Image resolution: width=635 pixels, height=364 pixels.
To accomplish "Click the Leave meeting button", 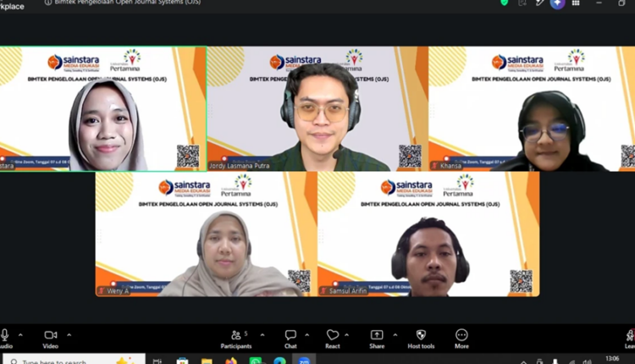I will (x=630, y=339).
